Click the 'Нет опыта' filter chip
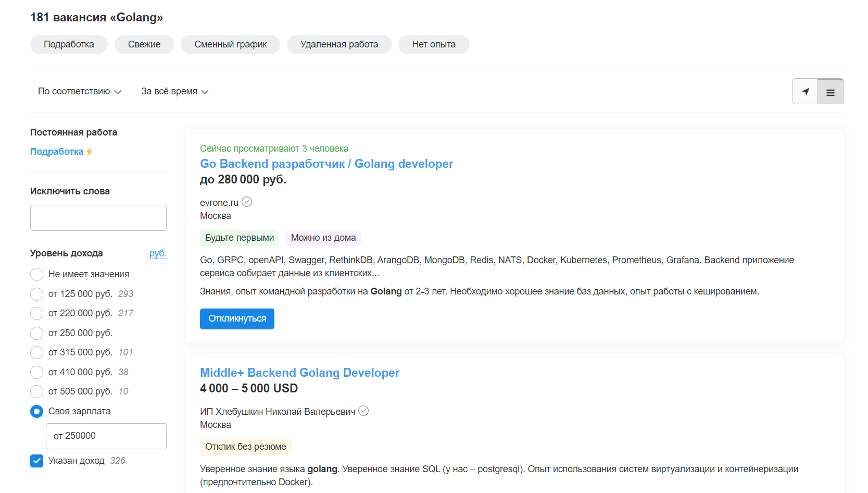This screenshot has width=868, height=493. pyautogui.click(x=433, y=44)
